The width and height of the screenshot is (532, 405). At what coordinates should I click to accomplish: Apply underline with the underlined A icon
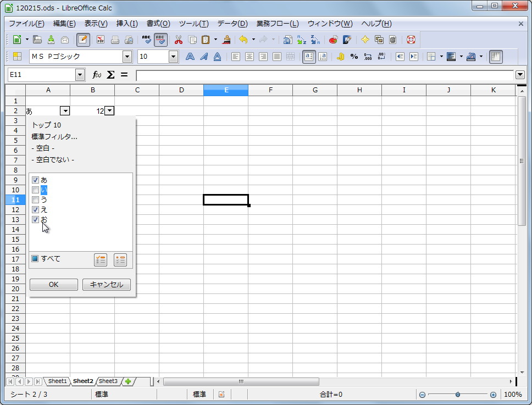point(217,57)
